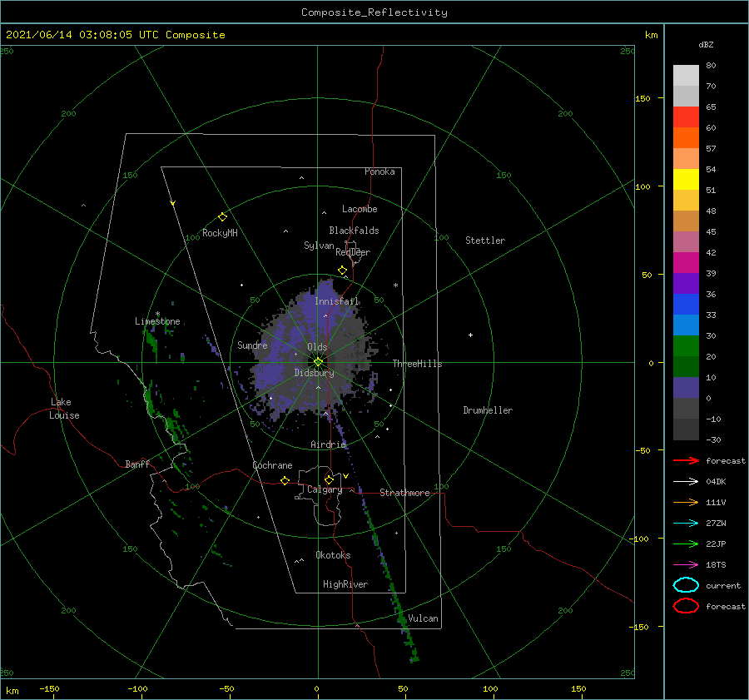Select the Airdrie city label
The height and width of the screenshot is (700, 749).
click(x=328, y=444)
